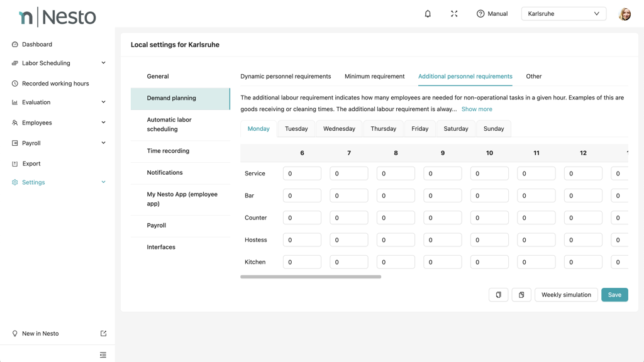Collapse the sidebar menu icon
644x362 pixels.
[103, 355]
